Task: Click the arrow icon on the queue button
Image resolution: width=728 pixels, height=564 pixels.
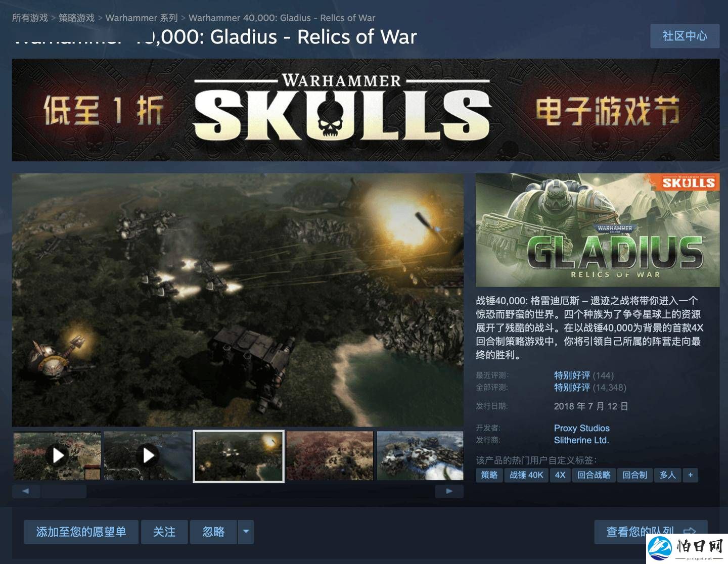Action: [x=689, y=532]
